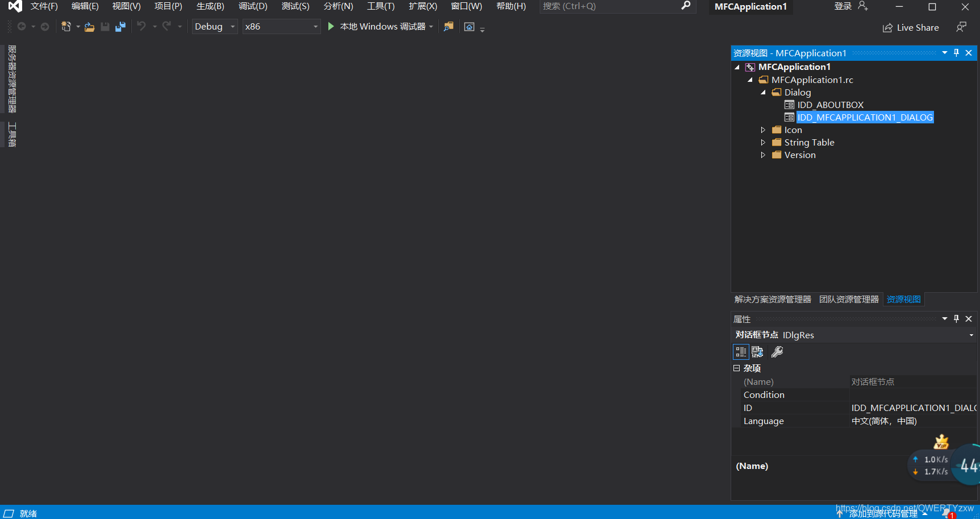Click the Open File folder icon
Screen dimensions: 980x519
(89, 27)
